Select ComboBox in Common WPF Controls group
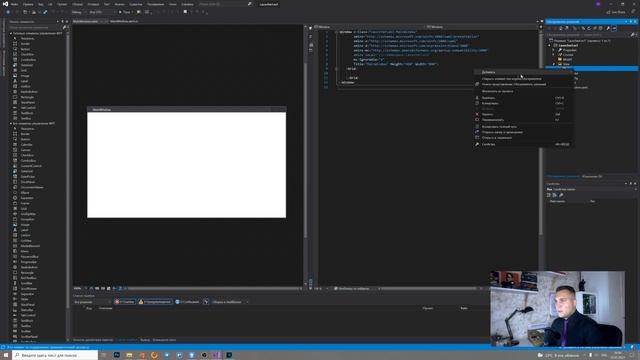 coord(28,60)
